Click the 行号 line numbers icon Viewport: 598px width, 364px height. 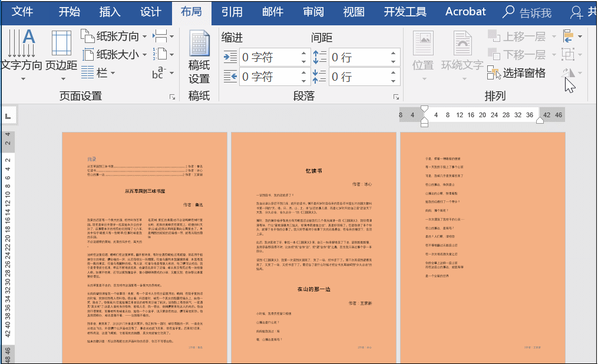(x=161, y=54)
